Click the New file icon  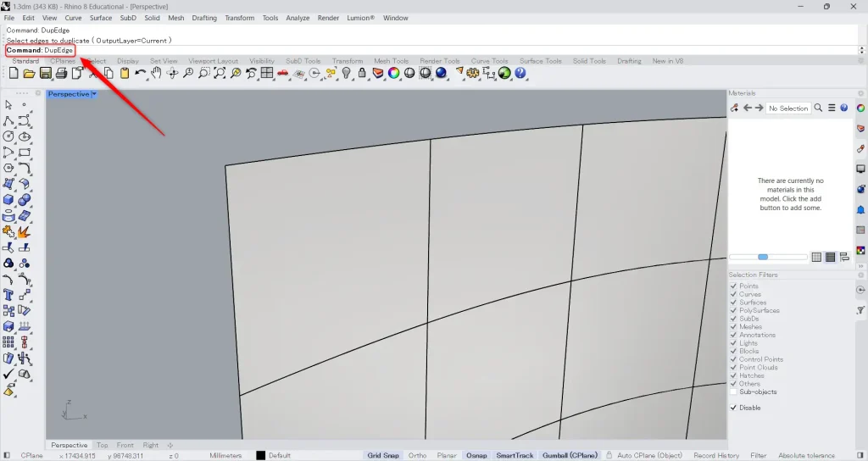pos(14,73)
